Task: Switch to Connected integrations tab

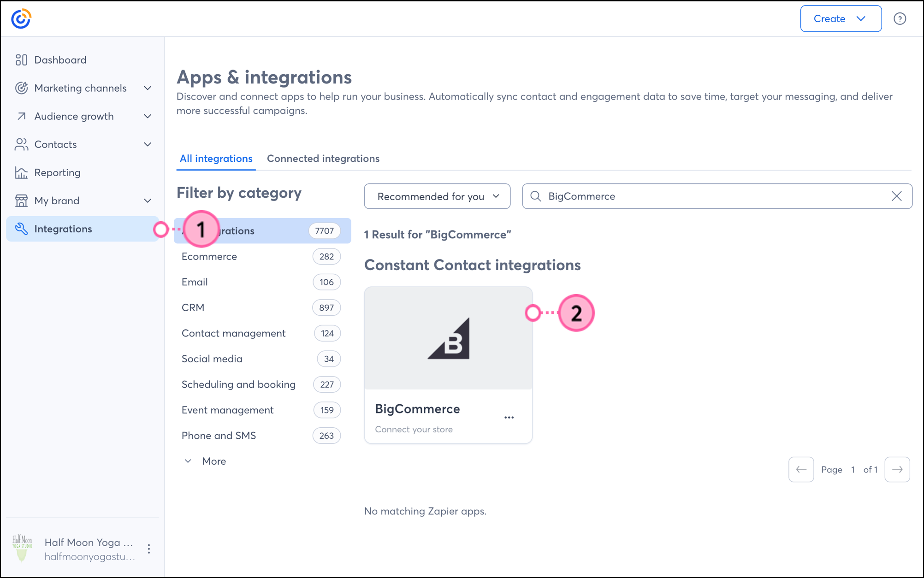Action: coord(323,159)
